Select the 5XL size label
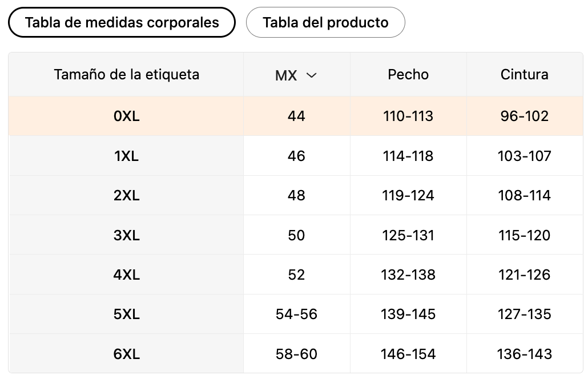Screen dimensions: 588x379 127,314
